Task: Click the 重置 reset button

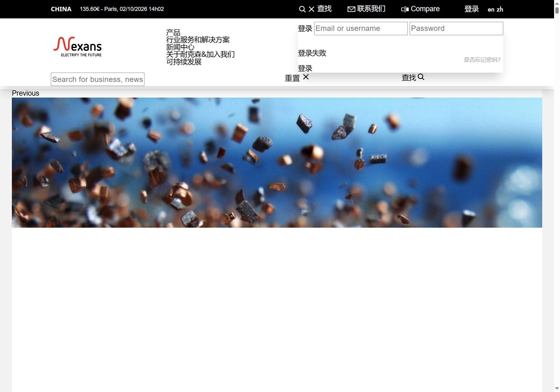Action: [292, 78]
